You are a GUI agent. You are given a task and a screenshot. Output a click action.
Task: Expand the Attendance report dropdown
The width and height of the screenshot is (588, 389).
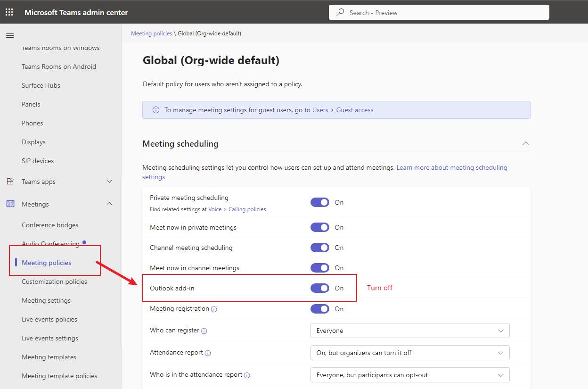[x=409, y=353]
